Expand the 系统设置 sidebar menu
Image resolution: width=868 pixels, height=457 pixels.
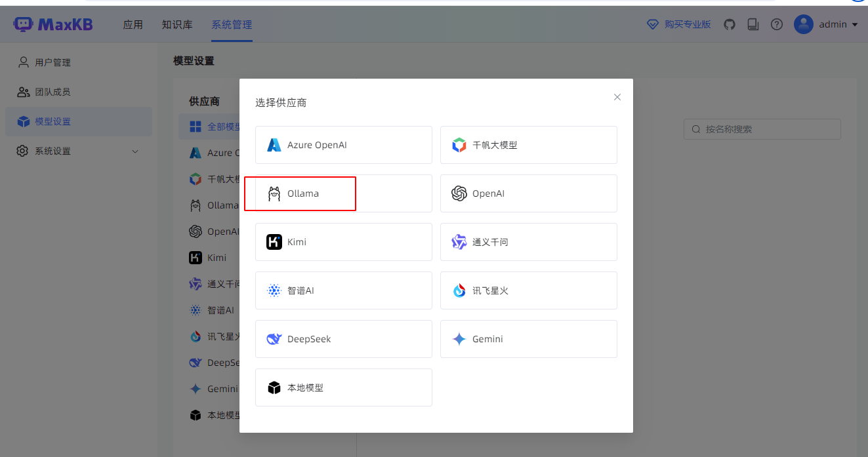79,151
